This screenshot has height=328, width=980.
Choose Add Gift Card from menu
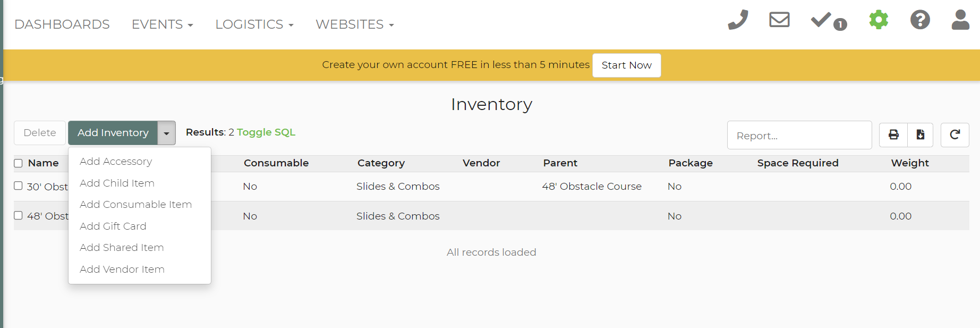(x=113, y=226)
